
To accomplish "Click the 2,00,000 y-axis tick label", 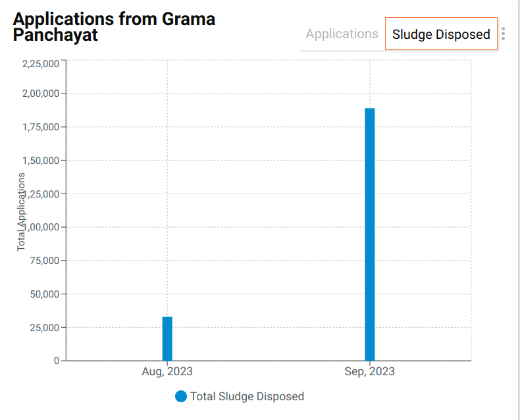I will click(40, 93).
